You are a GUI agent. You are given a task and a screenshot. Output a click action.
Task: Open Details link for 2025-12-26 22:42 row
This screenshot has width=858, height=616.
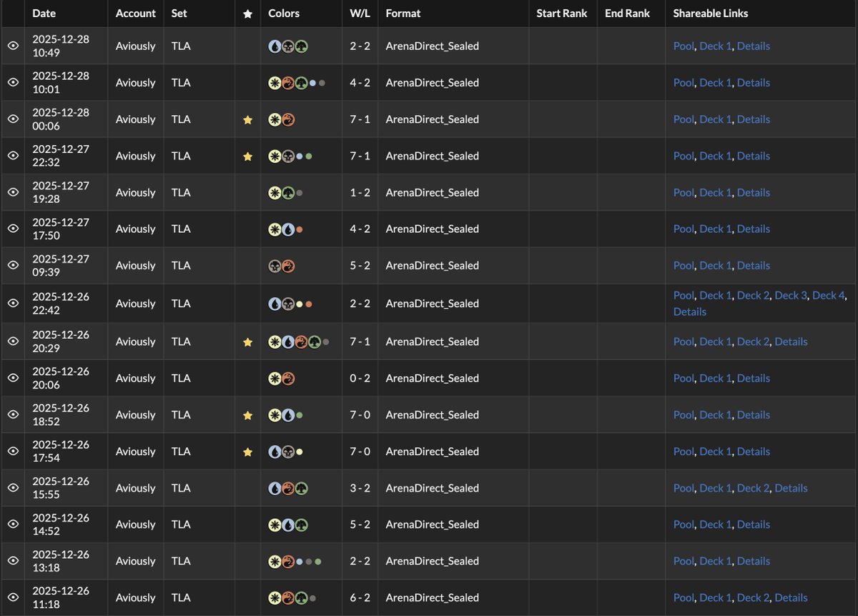[690, 312]
